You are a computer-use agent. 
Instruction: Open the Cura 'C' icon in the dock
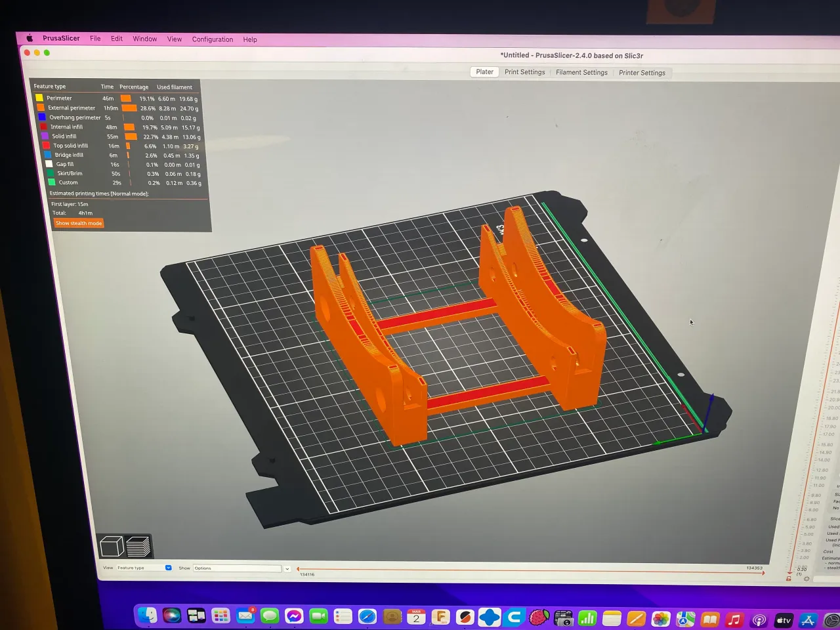514,617
